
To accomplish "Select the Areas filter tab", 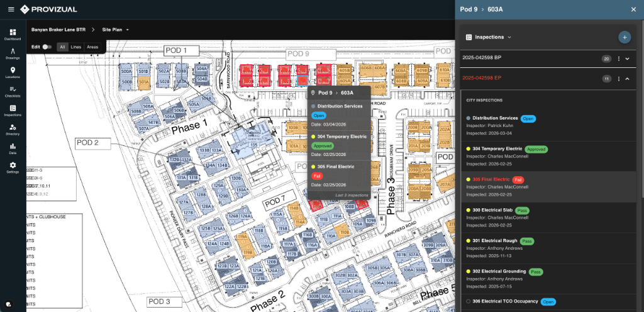I will tap(92, 47).
